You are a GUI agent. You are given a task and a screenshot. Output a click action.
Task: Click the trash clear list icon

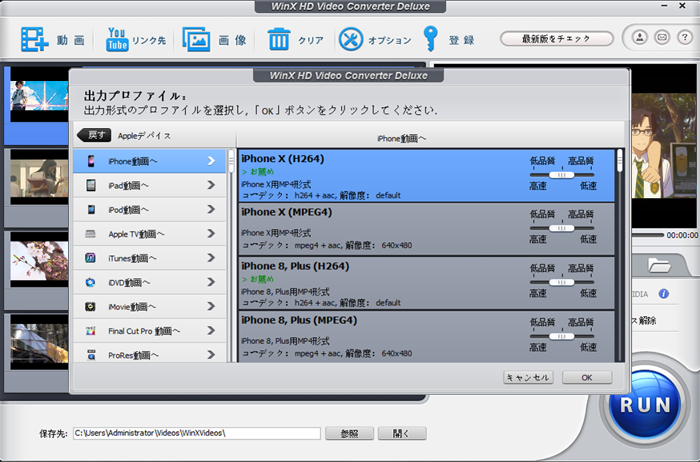pyautogui.click(x=279, y=39)
